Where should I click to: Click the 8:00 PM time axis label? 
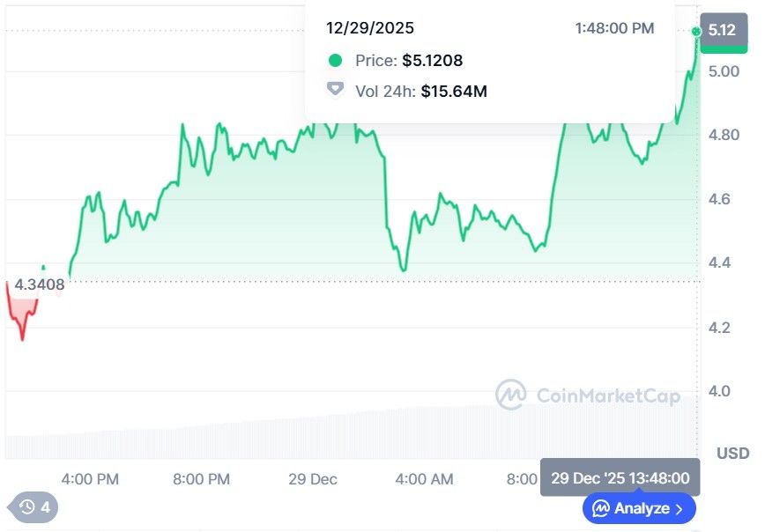tap(201, 479)
